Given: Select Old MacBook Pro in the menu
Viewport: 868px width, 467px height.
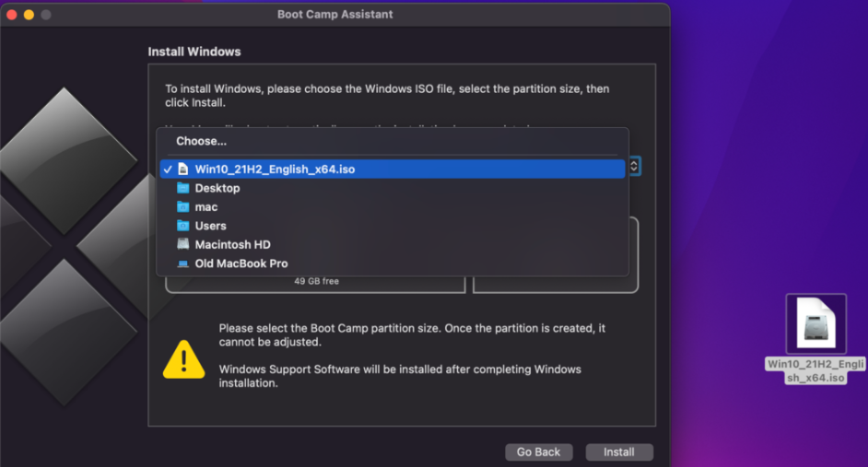Looking at the screenshot, I should pyautogui.click(x=393, y=263).
